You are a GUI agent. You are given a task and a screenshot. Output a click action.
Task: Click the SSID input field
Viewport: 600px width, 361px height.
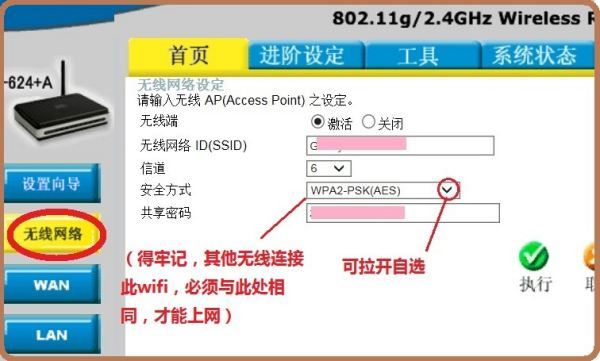pyautogui.click(x=400, y=145)
